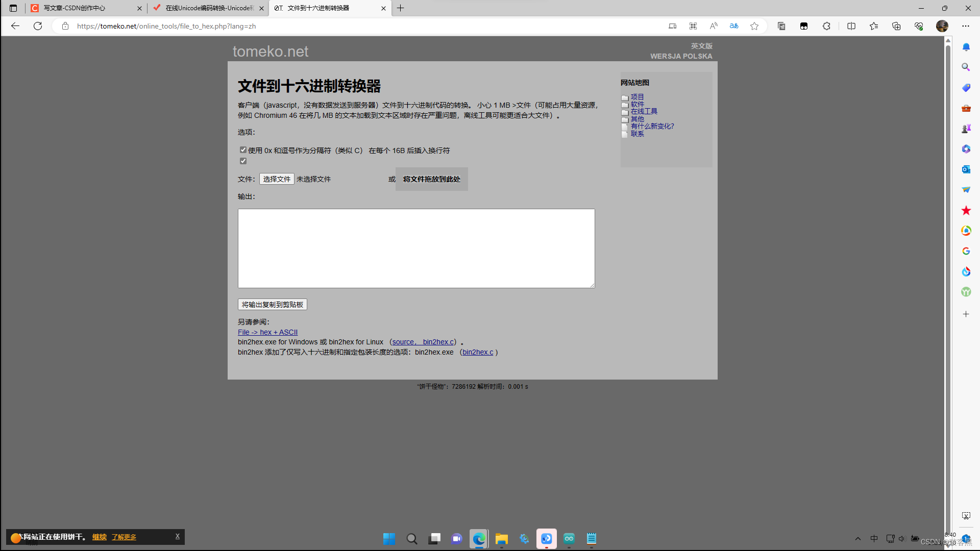
Task: Open the Settings and more ellipsis menu
Action: pos(966,26)
